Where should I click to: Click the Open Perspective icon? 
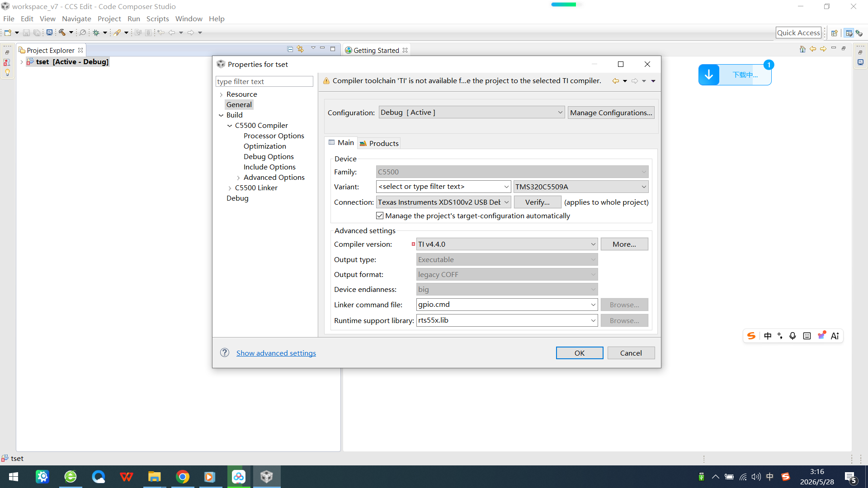[835, 33]
